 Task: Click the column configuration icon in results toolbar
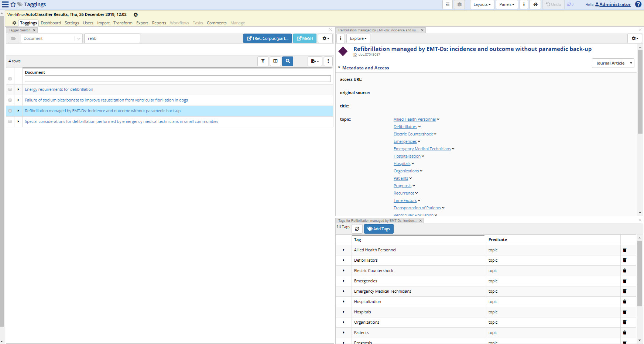click(275, 61)
